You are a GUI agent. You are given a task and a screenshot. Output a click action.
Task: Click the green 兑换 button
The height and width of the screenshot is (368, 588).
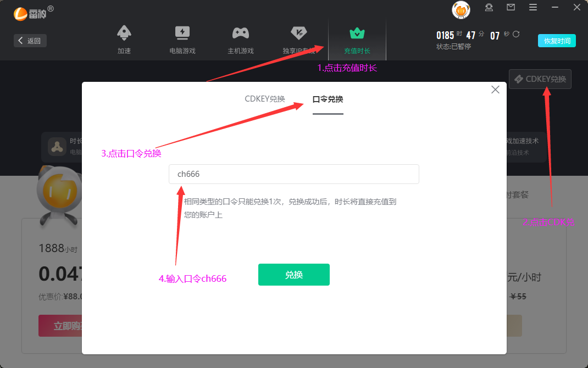point(293,275)
